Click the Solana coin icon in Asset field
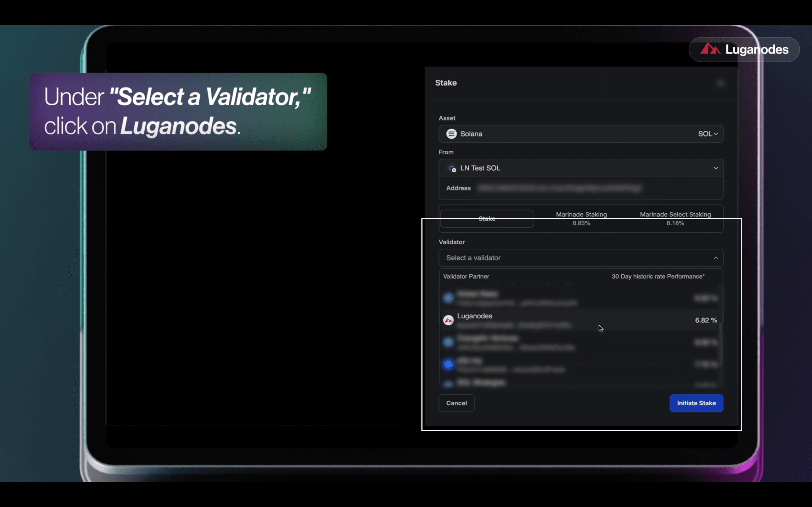The width and height of the screenshot is (812, 507). (451, 134)
